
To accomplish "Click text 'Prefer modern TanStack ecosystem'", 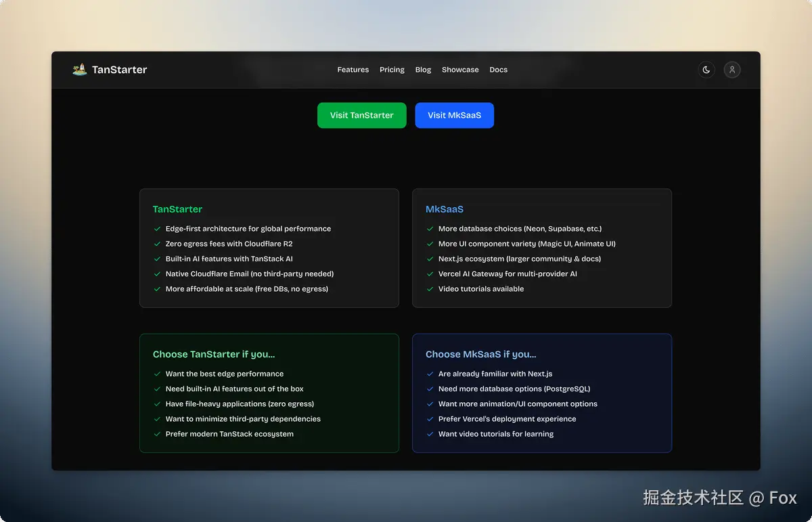I will 230,434.
